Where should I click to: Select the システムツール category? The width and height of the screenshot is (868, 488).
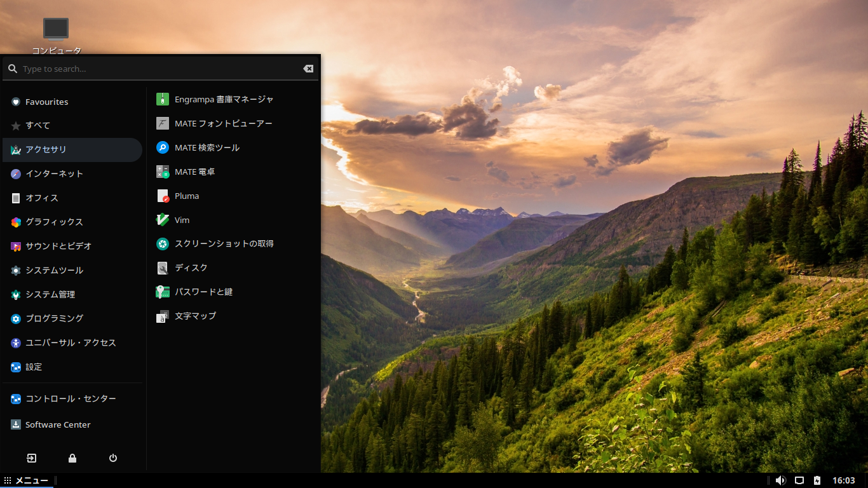[72, 271]
